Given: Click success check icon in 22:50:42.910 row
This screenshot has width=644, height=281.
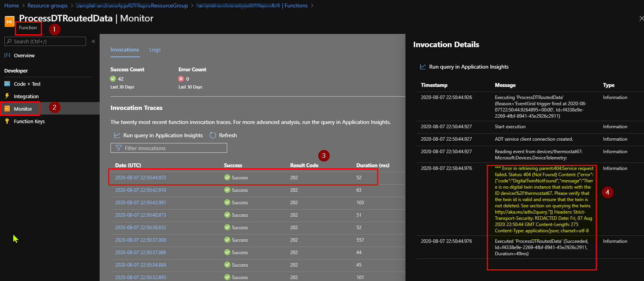Looking at the screenshot, I should click(x=227, y=190).
